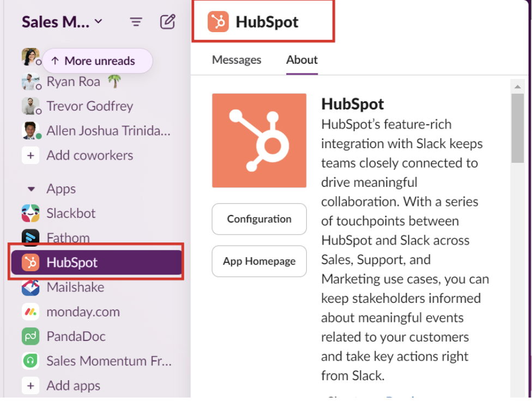Select the Fathom app icon
The height and width of the screenshot is (403, 532).
click(31, 238)
